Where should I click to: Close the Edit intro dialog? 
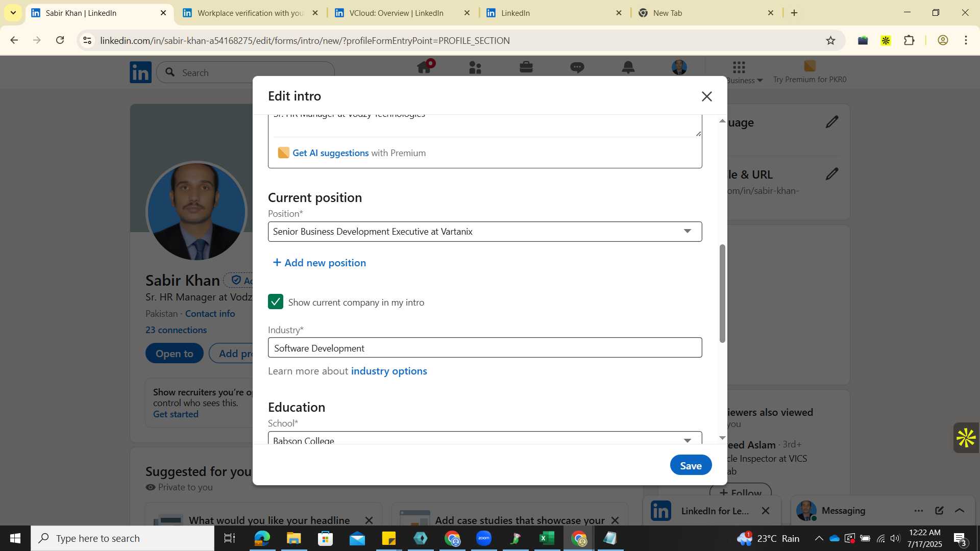pyautogui.click(x=706, y=96)
